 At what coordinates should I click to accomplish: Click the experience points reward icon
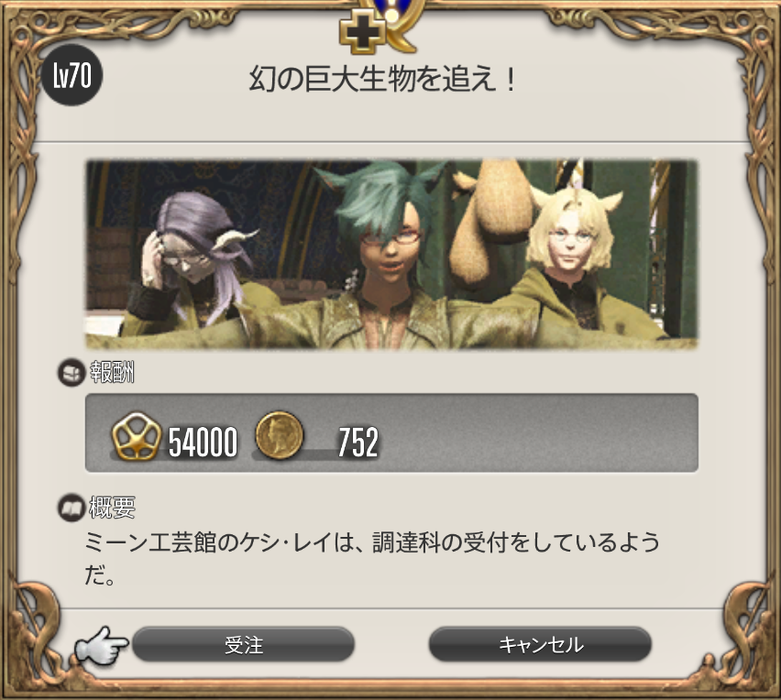136,436
